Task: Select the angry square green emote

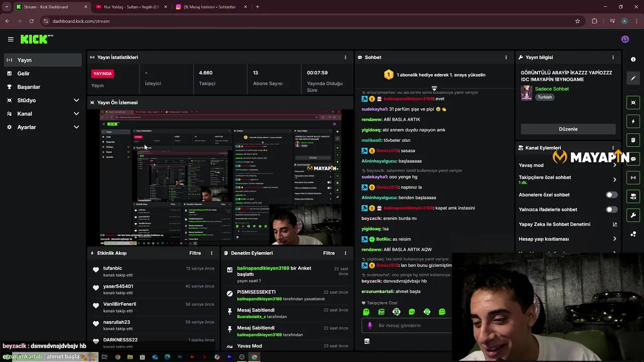Action: [381, 312]
